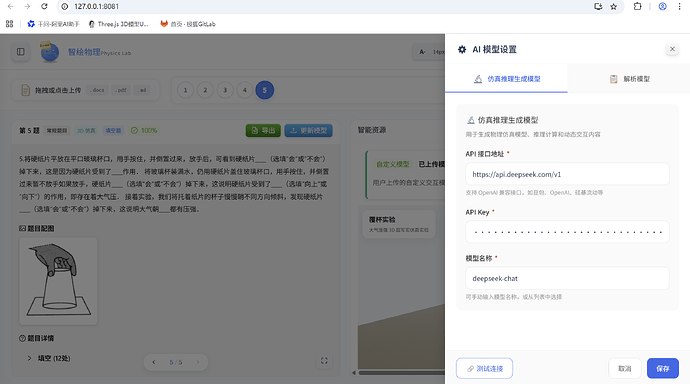Viewport: 690px width, 384px height.
Task: Toggle the sidebar panel icon
Action: [x=21, y=52]
